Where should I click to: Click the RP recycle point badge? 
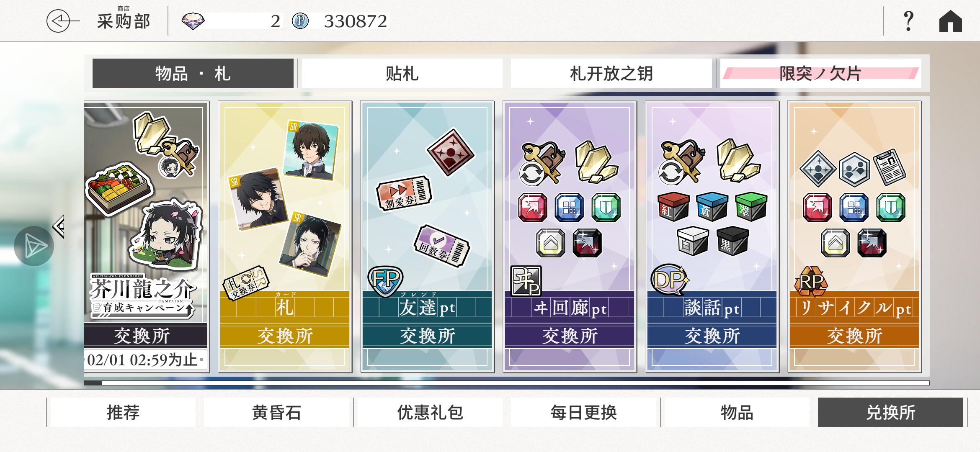pos(811,281)
